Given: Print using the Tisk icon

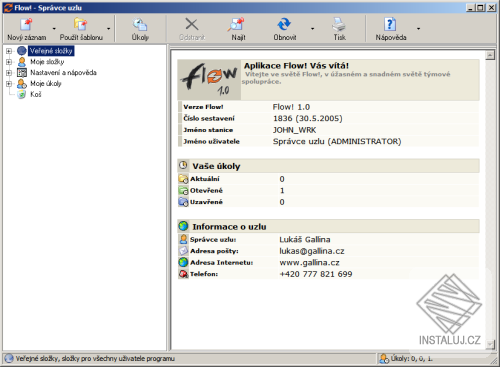Looking at the screenshot, I should [339, 24].
